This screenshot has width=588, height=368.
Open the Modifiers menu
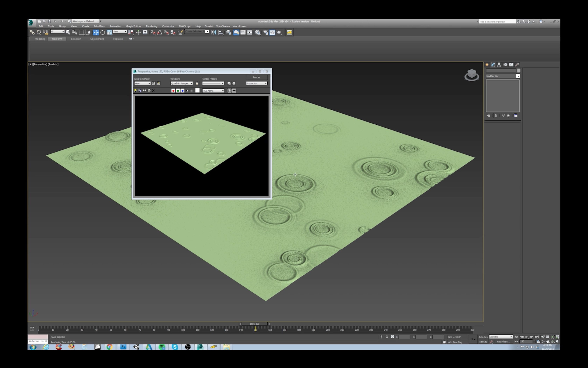click(99, 26)
